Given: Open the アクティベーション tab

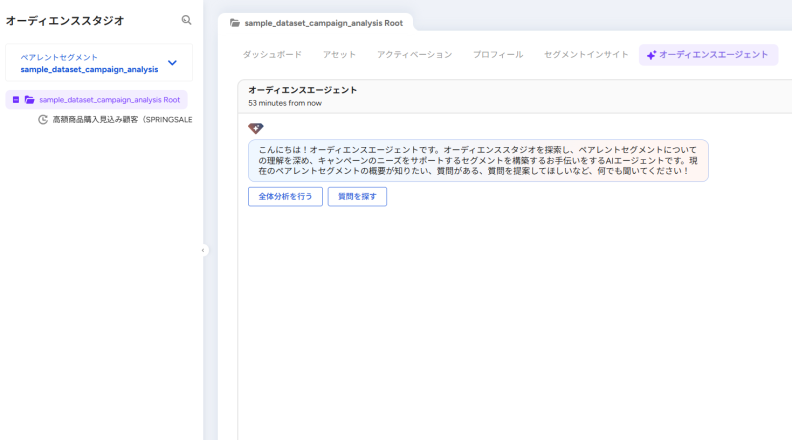Looking at the screenshot, I should [415, 55].
